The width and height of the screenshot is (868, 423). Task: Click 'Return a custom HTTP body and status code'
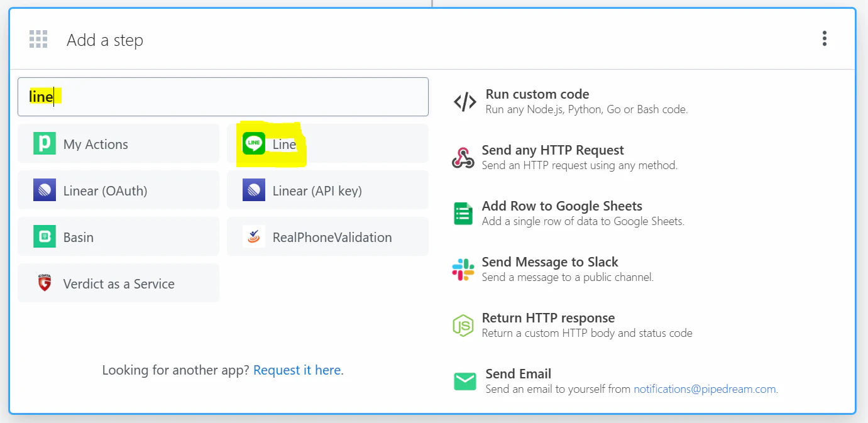[587, 333]
